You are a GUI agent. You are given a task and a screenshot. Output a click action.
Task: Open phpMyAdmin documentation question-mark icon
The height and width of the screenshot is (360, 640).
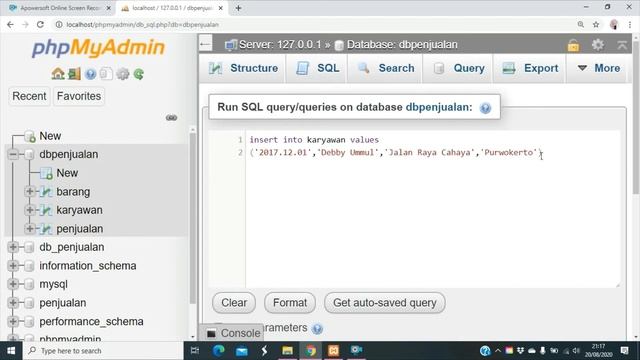91,74
